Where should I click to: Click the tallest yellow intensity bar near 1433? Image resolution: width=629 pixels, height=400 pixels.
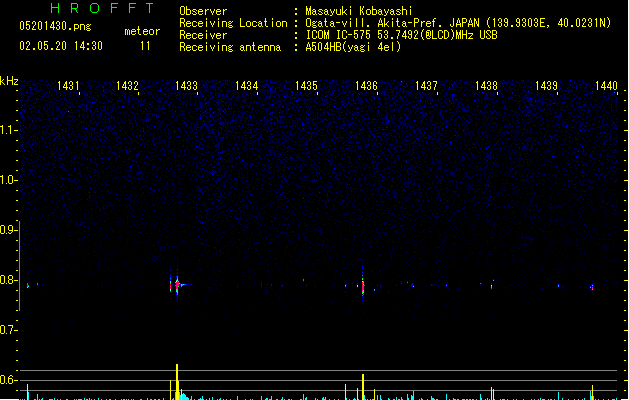coord(177,382)
